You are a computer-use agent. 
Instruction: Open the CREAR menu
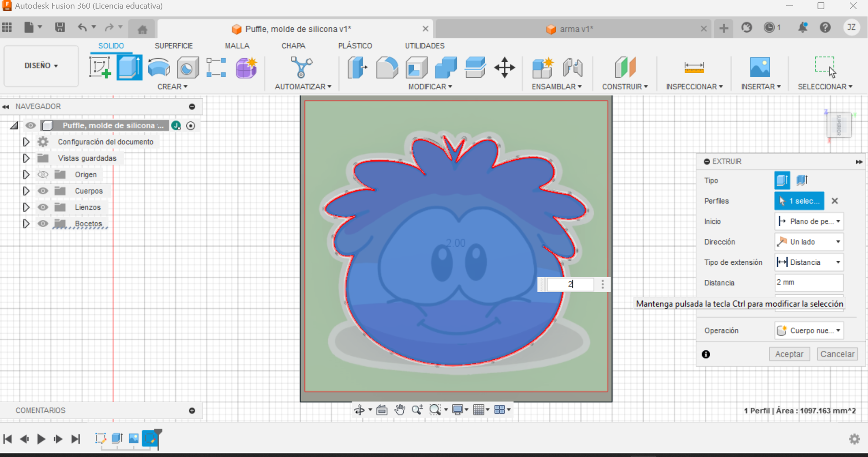pos(172,86)
